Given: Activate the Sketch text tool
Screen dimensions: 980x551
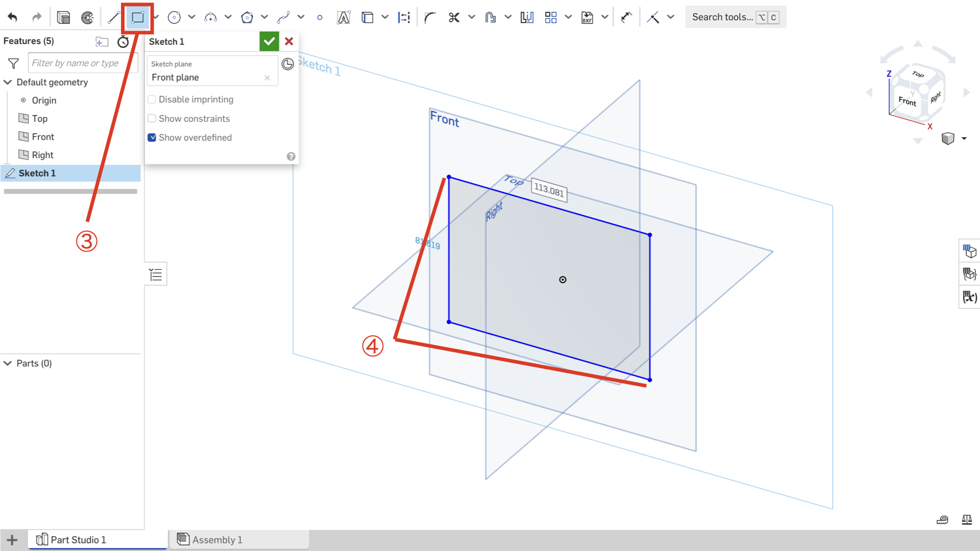Looking at the screenshot, I should [x=344, y=17].
